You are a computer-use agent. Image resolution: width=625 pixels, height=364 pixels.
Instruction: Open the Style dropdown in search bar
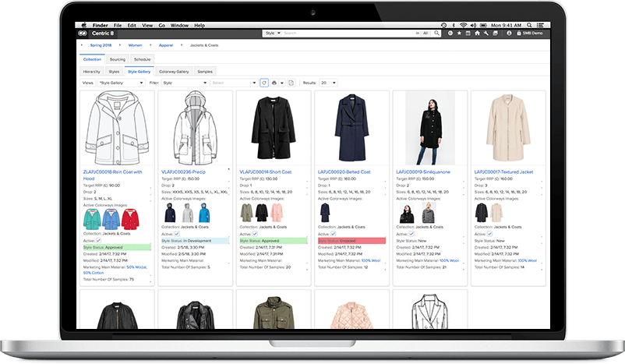273,33
